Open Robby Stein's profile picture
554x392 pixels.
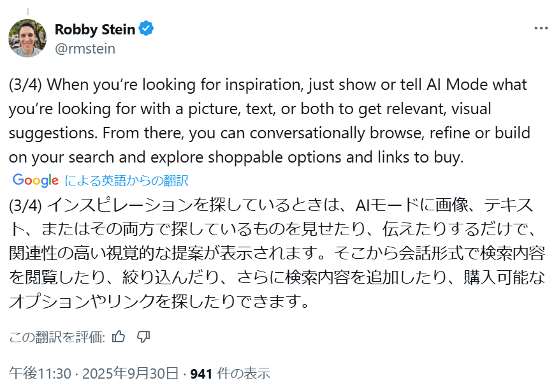point(27,38)
